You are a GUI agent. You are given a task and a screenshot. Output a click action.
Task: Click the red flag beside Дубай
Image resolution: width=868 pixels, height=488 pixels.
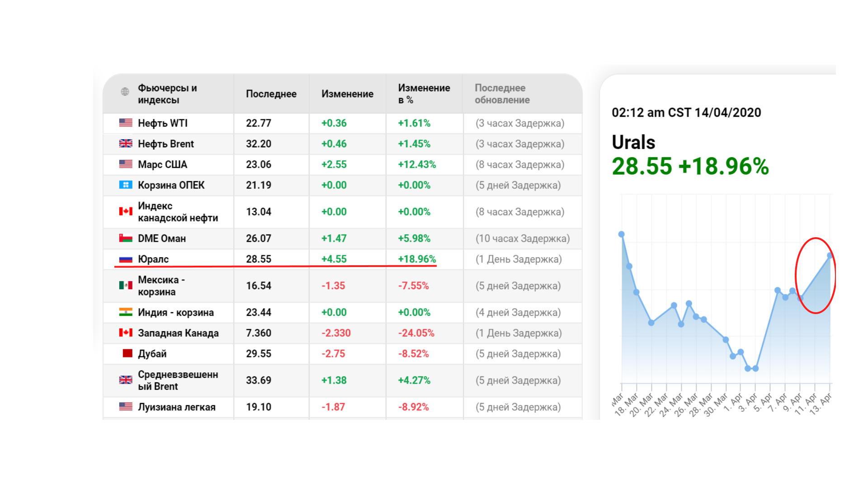pos(127,353)
